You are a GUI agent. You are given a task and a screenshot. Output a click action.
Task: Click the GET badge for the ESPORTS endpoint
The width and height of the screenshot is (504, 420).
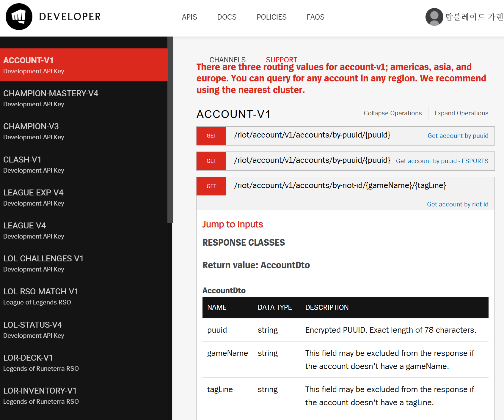[x=211, y=161]
